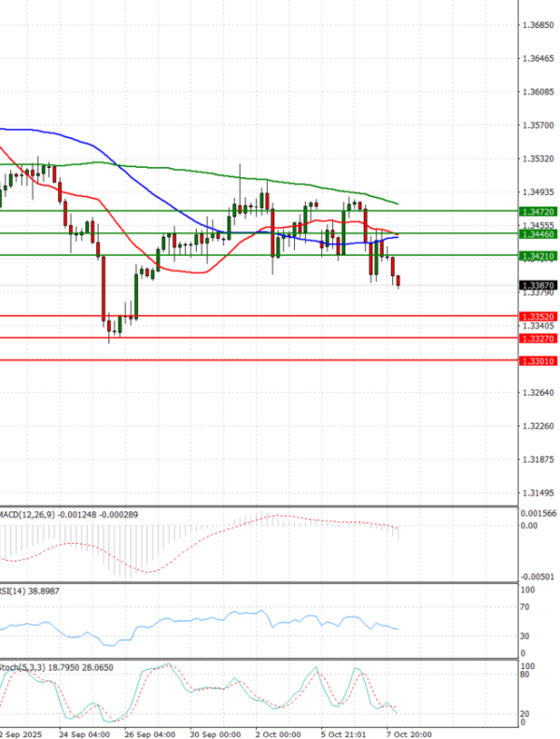Select the green 1.34210 price level label
The image size is (560, 739).
click(539, 256)
